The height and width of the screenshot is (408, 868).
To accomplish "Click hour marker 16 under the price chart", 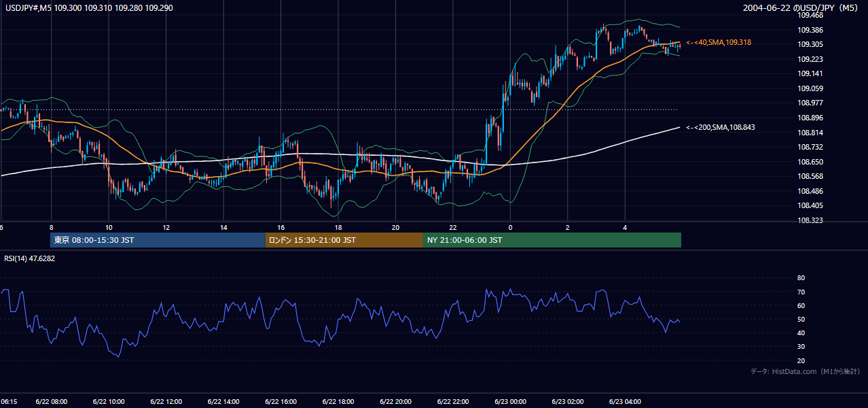I will tap(281, 228).
